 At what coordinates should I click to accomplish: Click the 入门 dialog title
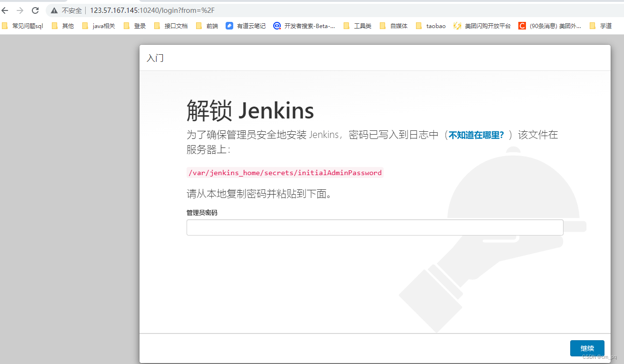[155, 58]
